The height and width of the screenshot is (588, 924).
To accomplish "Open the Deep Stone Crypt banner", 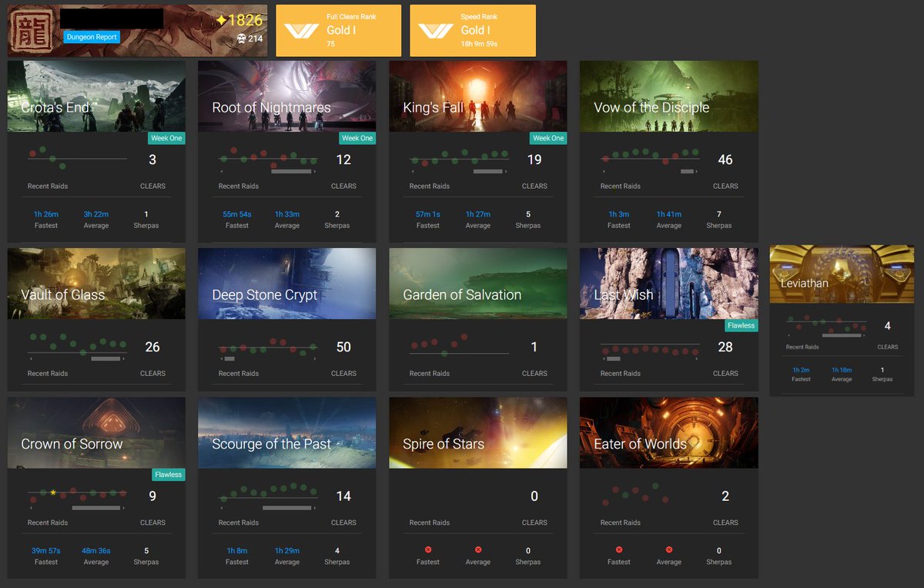I will 287,284.
